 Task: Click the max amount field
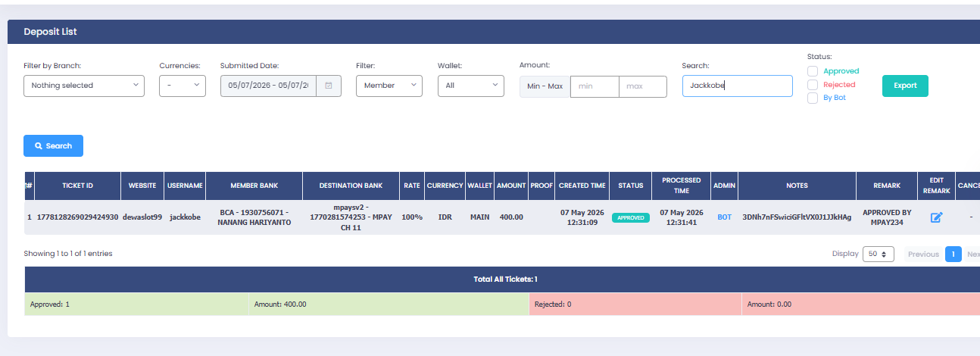(643, 86)
